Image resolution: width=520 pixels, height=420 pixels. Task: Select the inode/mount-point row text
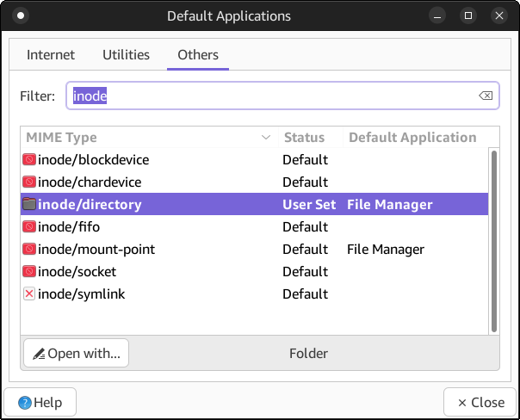point(96,250)
